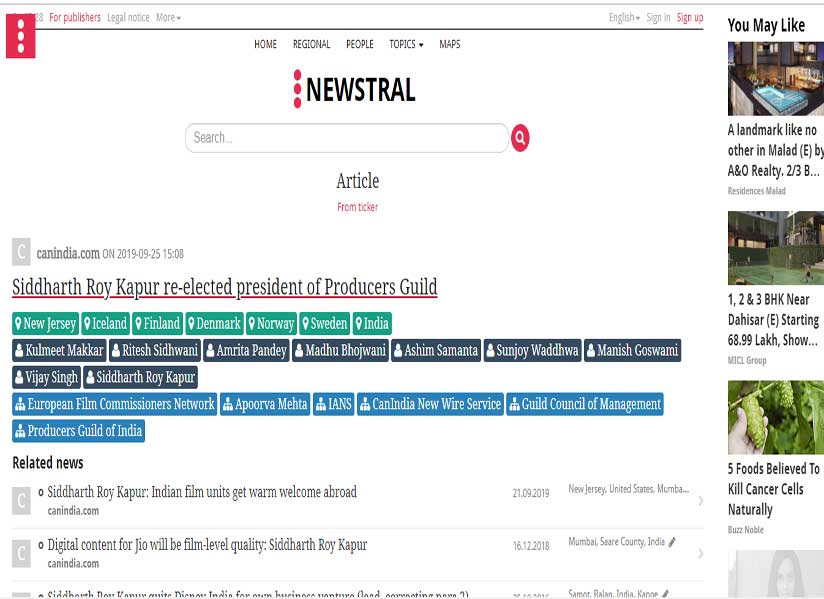Viewport: 824px width, 599px height.
Task: Click the From ticker link
Action: [x=357, y=207]
